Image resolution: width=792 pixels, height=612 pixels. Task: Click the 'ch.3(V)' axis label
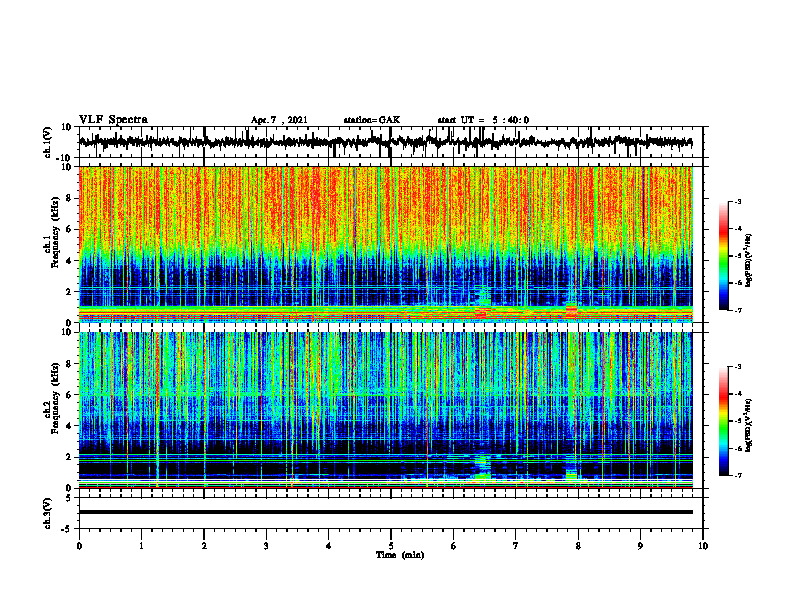(48, 514)
